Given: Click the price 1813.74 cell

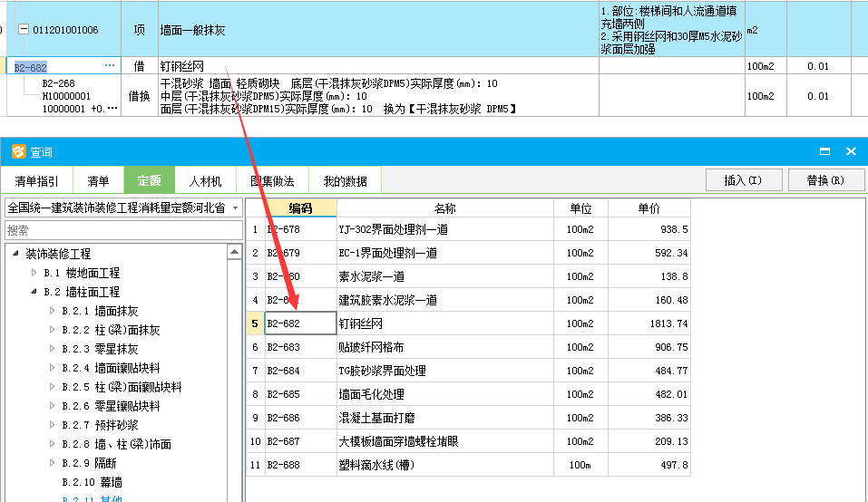Looking at the screenshot, I should click(x=649, y=323).
